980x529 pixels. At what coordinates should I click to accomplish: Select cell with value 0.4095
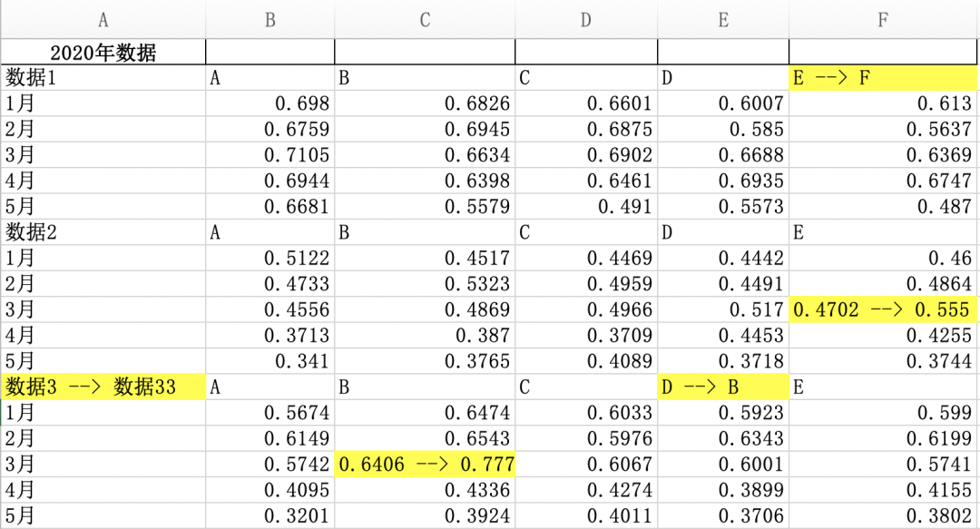point(270,490)
